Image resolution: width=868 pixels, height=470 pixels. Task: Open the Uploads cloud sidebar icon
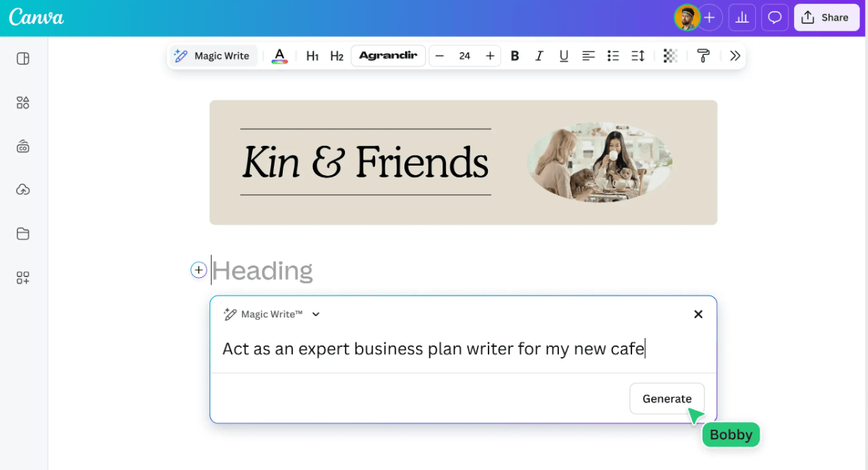23,190
